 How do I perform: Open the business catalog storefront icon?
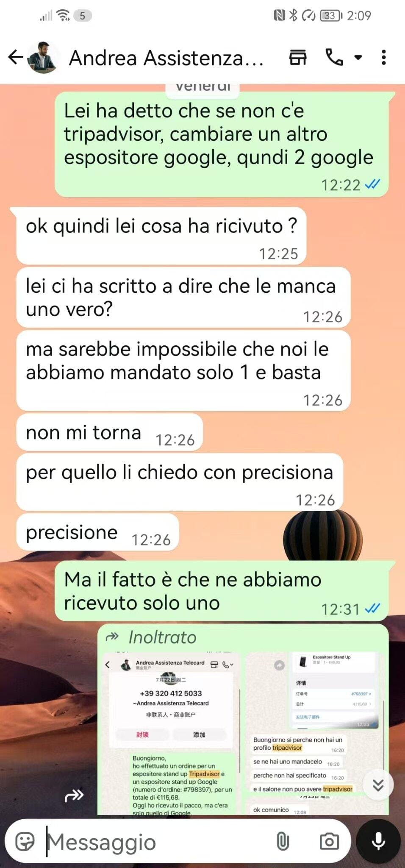[x=298, y=57]
